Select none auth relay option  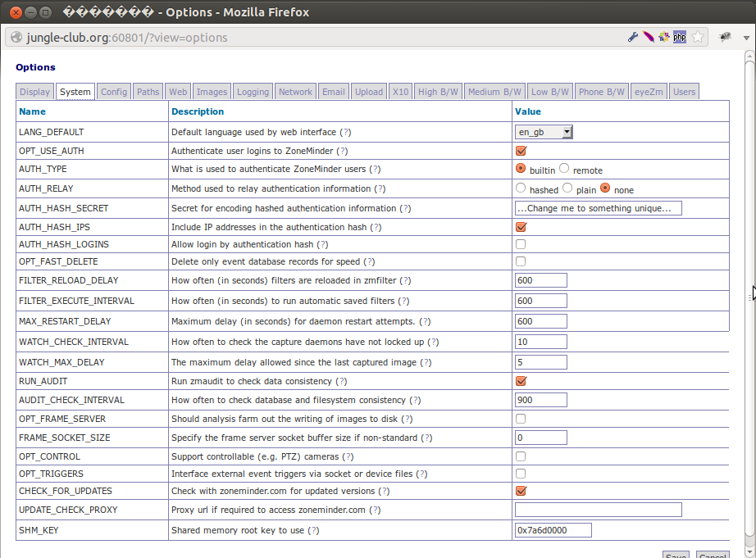click(x=605, y=188)
